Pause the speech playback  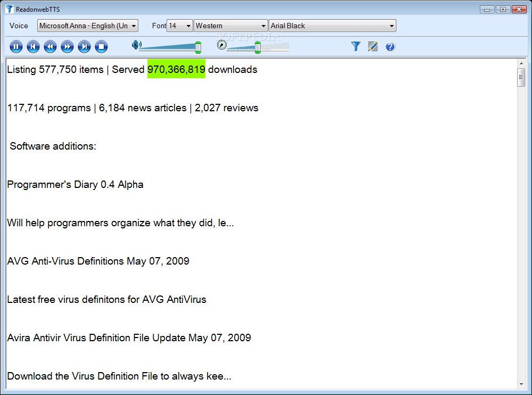(16, 46)
